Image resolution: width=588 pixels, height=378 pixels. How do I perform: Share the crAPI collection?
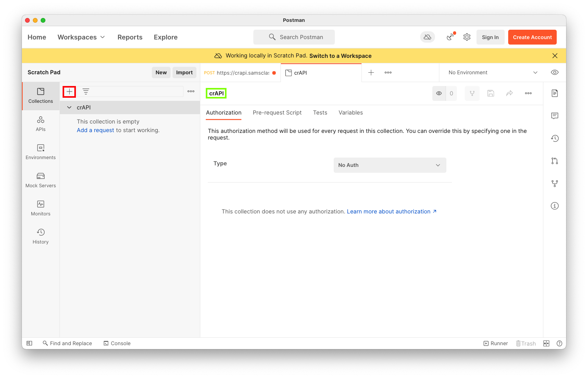click(x=509, y=93)
